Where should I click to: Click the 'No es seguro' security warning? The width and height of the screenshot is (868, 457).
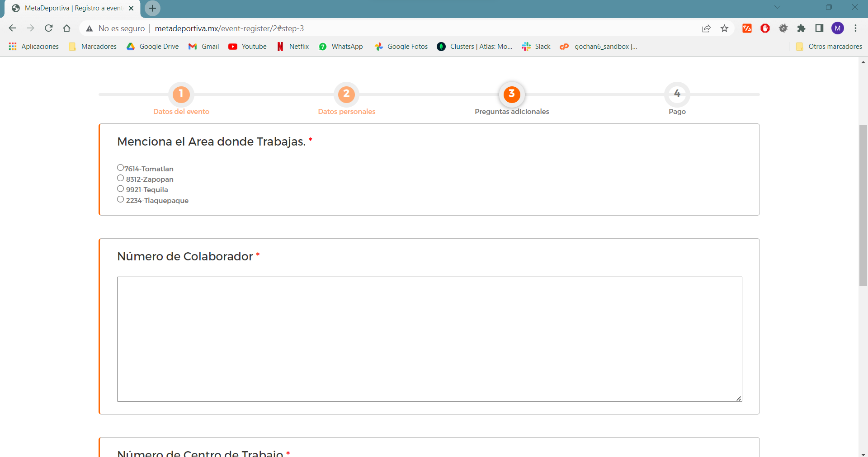pos(116,28)
